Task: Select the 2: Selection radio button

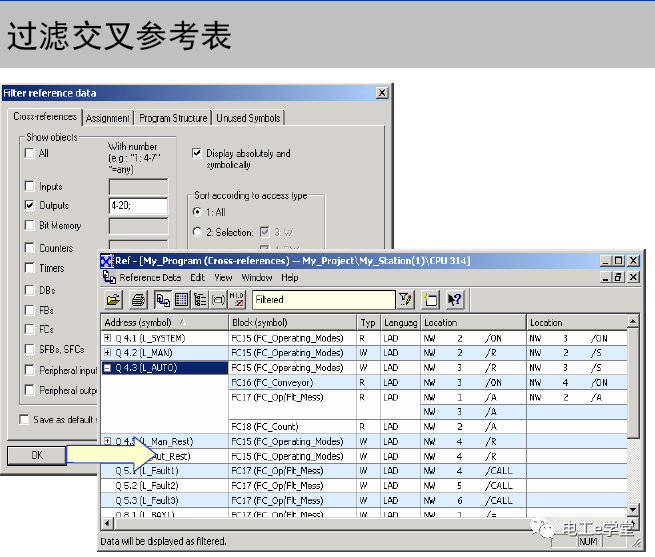Action: click(197, 232)
